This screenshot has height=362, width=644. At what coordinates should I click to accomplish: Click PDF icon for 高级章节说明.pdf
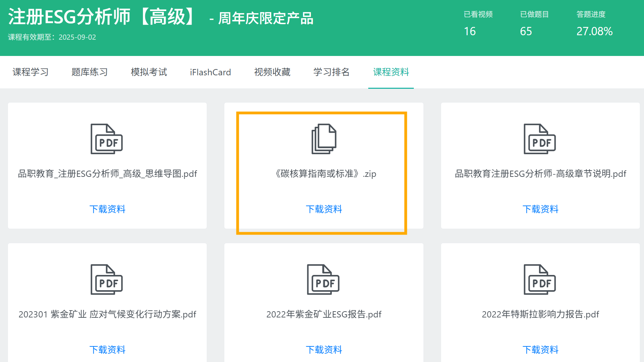click(x=540, y=139)
